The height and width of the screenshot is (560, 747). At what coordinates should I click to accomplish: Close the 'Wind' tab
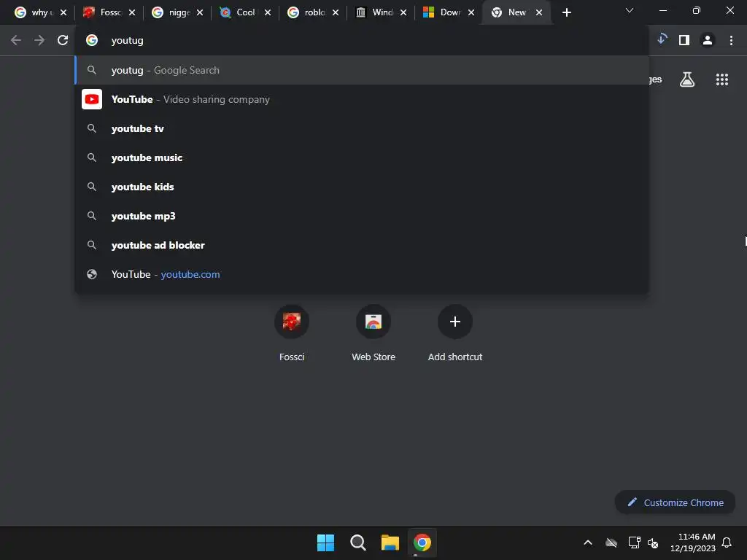pos(403,13)
